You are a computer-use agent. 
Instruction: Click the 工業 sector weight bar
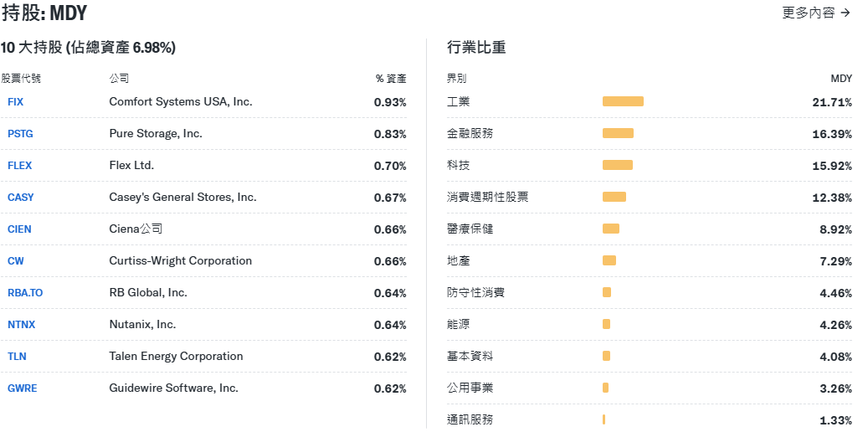tap(623, 101)
